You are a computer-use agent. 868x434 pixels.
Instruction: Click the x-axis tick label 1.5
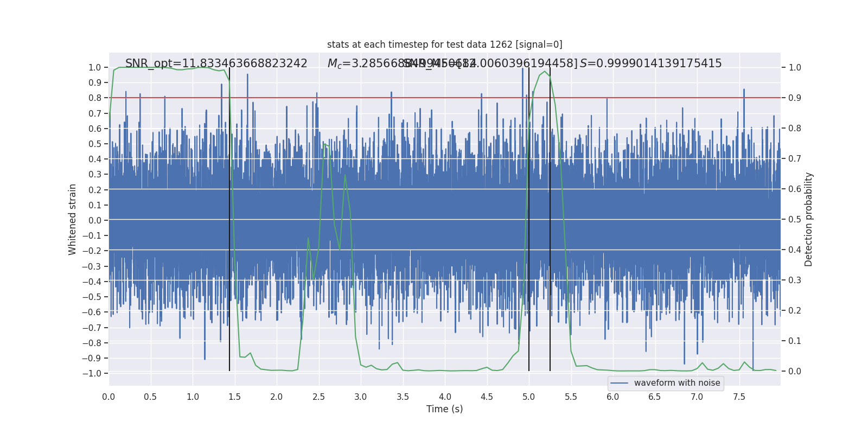click(234, 397)
